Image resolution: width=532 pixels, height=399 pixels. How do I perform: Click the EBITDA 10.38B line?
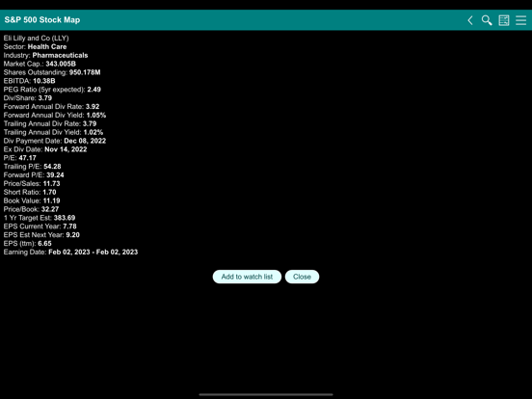(29, 81)
